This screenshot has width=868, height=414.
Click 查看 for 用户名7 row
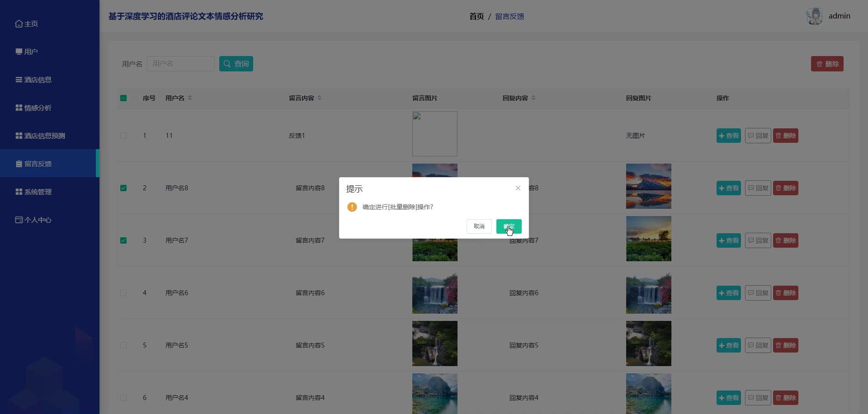pyautogui.click(x=729, y=240)
